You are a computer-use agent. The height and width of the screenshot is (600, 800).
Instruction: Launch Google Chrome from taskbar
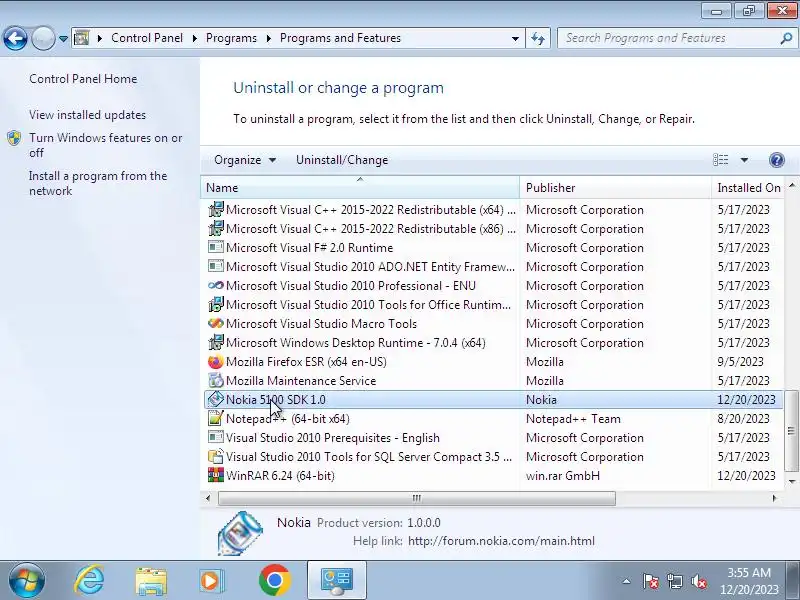(x=274, y=580)
